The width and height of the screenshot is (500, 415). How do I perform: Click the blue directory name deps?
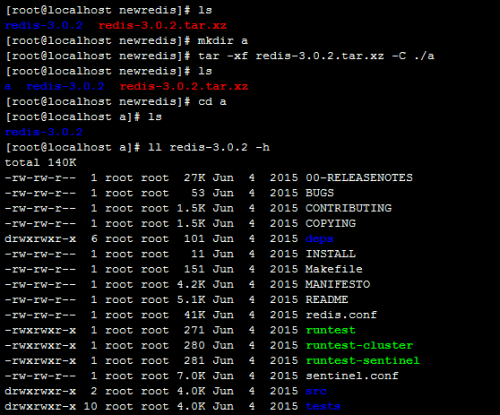click(x=320, y=239)
